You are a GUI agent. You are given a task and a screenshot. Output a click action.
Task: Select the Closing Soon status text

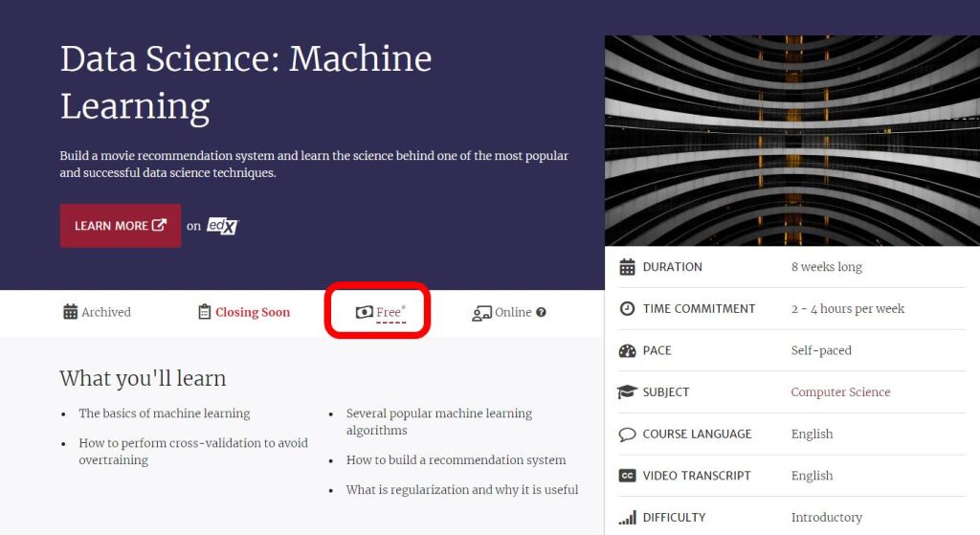[253, 312]
